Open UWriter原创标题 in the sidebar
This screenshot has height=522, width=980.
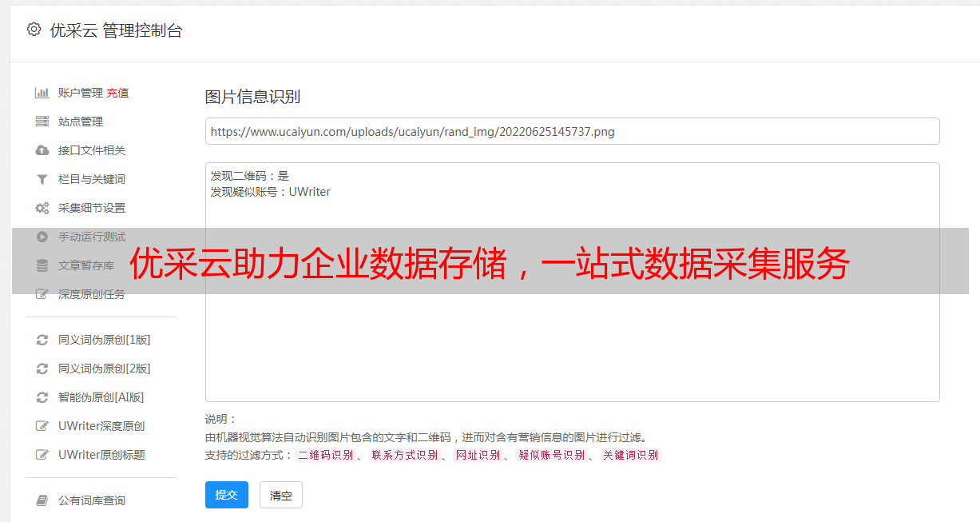pos(101,455)
